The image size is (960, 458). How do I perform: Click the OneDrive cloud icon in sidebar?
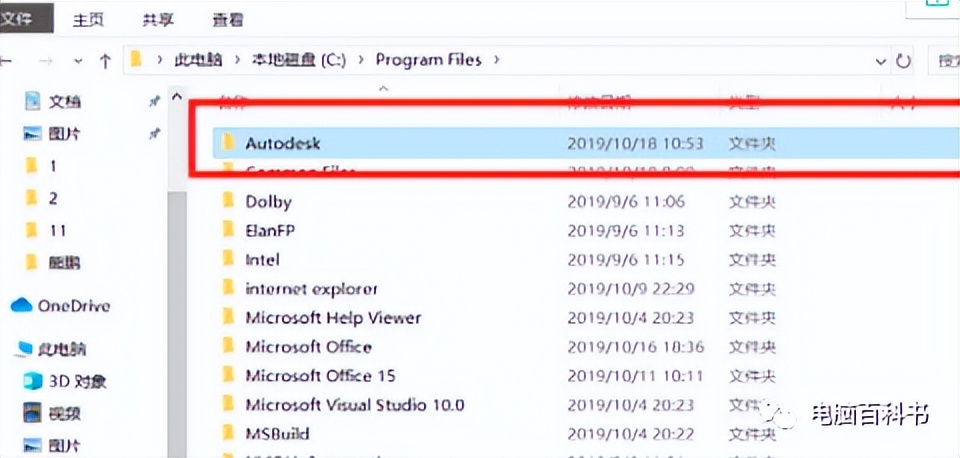[x=21, y=306]
